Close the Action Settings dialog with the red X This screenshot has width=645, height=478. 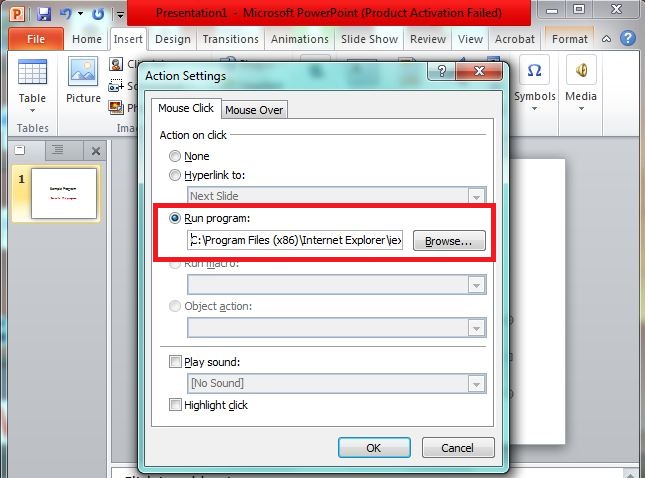(x=479, y=72)
